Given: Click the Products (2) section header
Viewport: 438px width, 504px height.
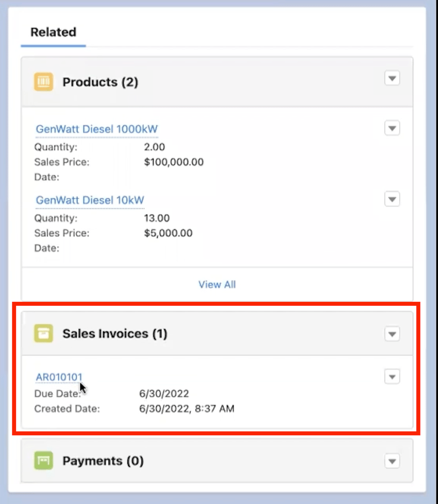Looking at the screenshot, I should 100,82.
